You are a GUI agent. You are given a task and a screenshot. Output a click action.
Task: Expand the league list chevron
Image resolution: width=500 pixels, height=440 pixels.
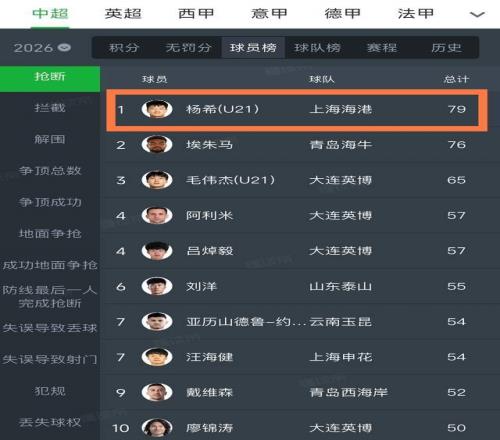(x=477, y=14)
